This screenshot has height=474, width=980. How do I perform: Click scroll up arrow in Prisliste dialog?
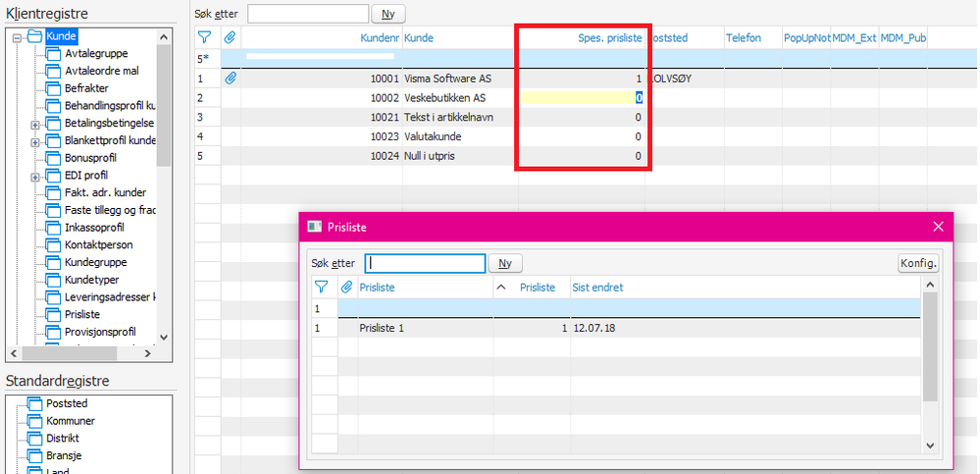tap(929, 285)
